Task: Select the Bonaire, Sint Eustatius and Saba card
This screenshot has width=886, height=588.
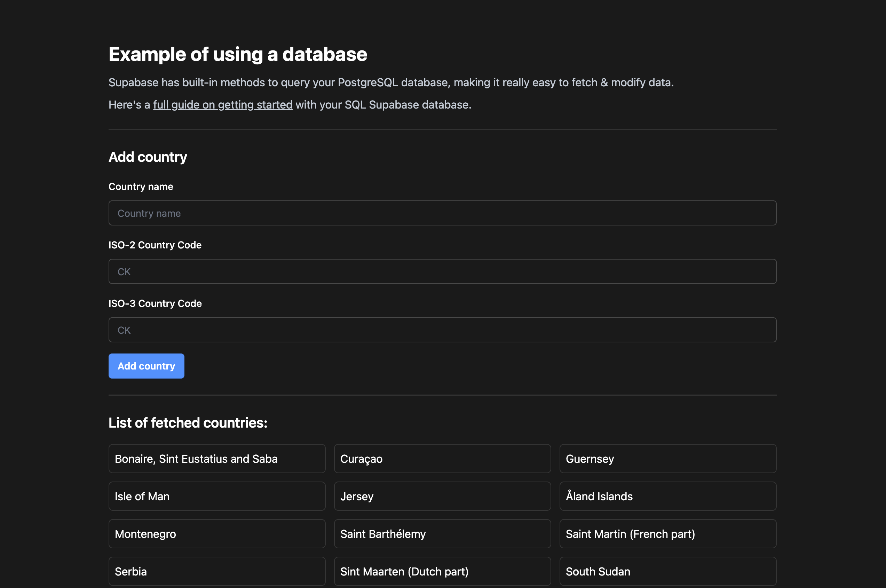Action: (x=217, y=459)
